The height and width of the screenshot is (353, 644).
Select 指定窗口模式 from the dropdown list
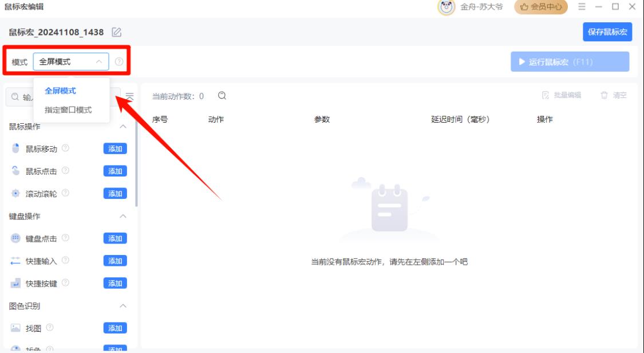(68, 109)
